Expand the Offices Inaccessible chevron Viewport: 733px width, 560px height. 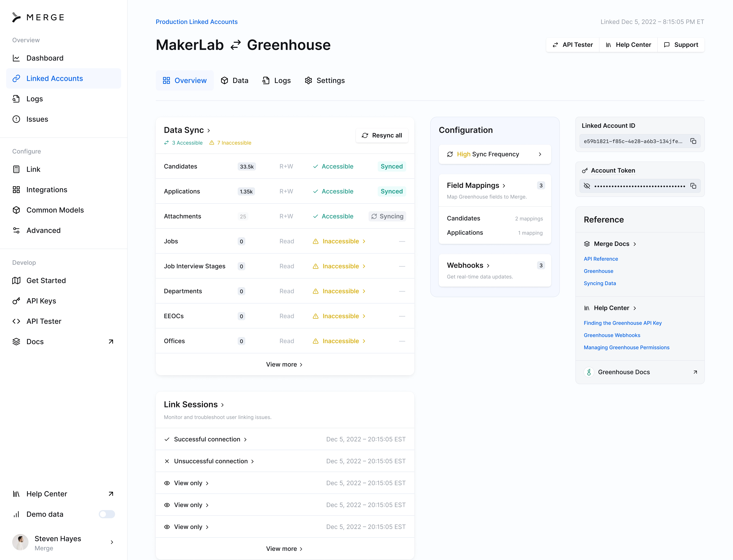[x=364, y=341]
